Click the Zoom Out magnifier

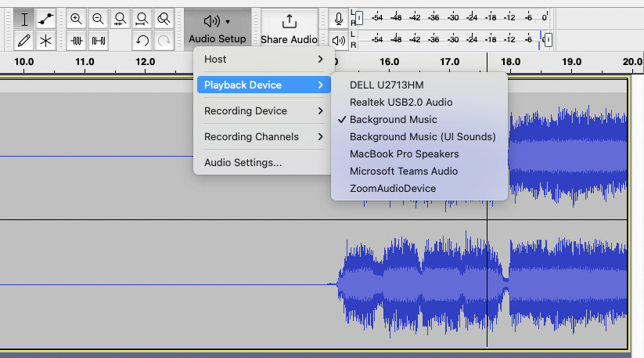(98, 19)
